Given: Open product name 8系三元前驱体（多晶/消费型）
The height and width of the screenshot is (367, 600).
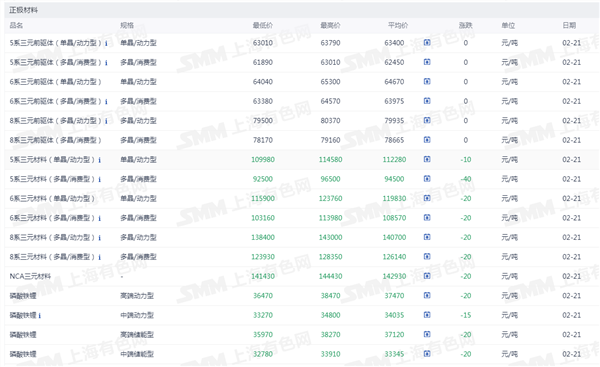Looking at the screenshot, I should click(55, 140).
